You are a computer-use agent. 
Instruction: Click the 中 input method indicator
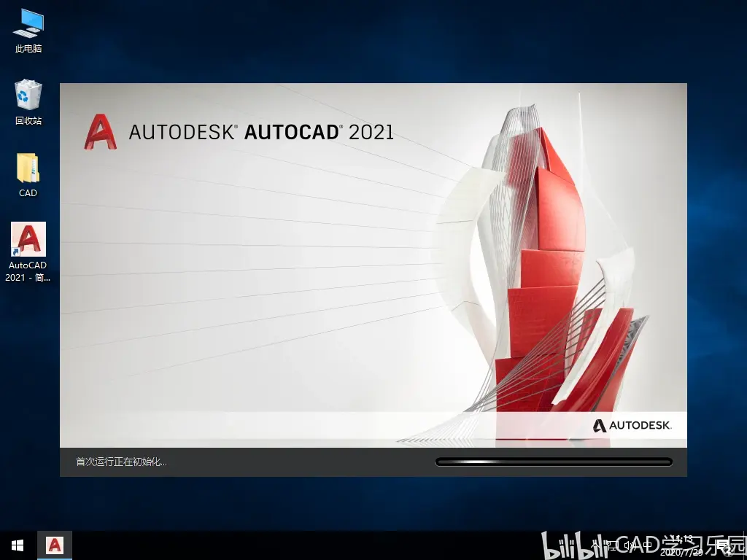pyautogui.click(x=648, y=545)
